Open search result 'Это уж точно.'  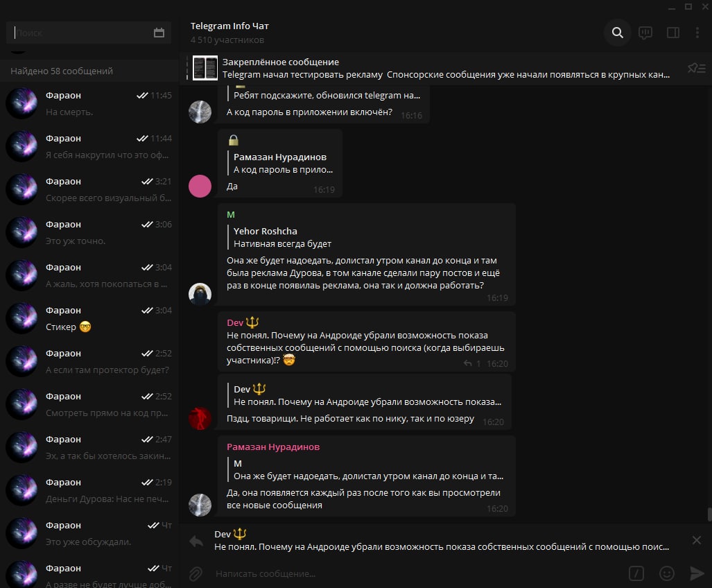coord(89,232)
